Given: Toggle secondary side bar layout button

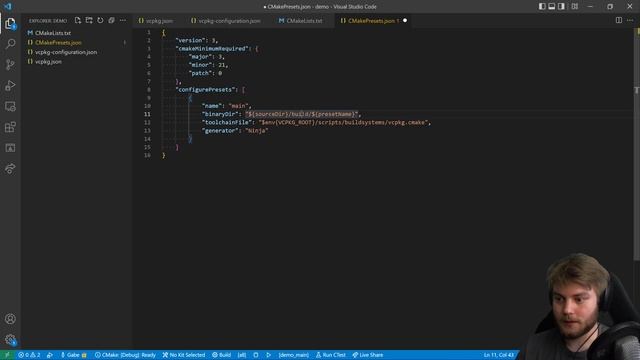Looking at the screenshot, I should (561, 7).
